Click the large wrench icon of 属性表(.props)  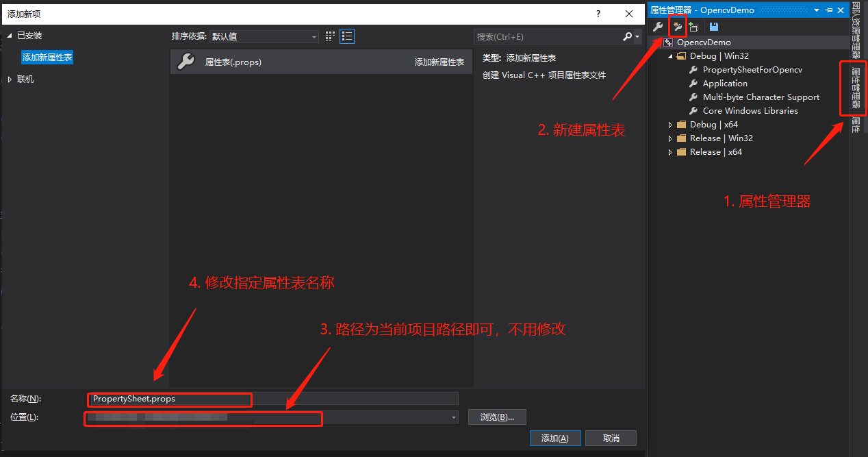click(186, 62)
